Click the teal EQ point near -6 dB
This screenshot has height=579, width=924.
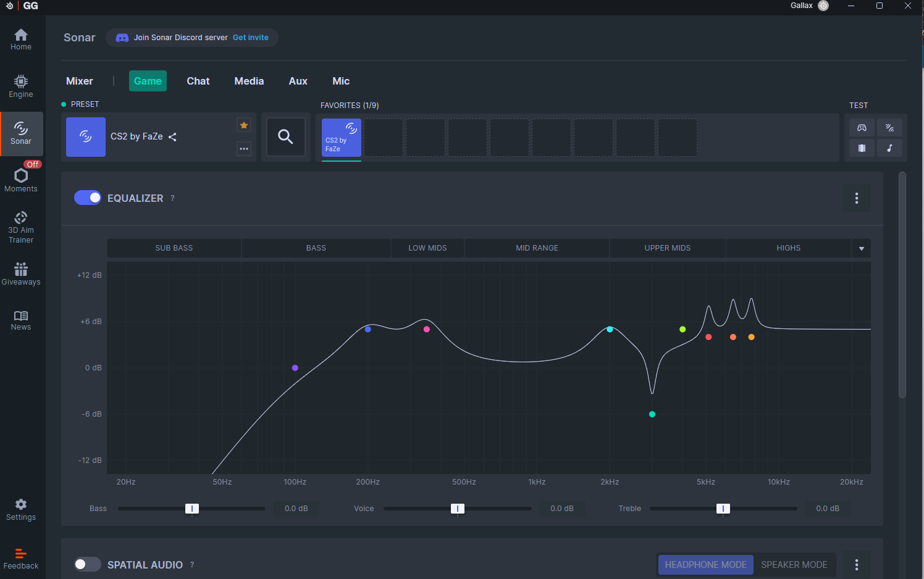(x=652, y=414)
